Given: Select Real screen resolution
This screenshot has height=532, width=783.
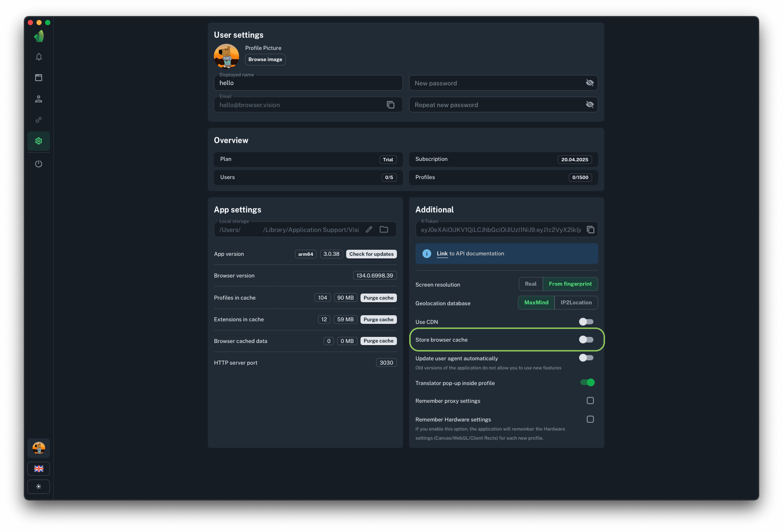Looking at the screenshot, I should (531, 284).
